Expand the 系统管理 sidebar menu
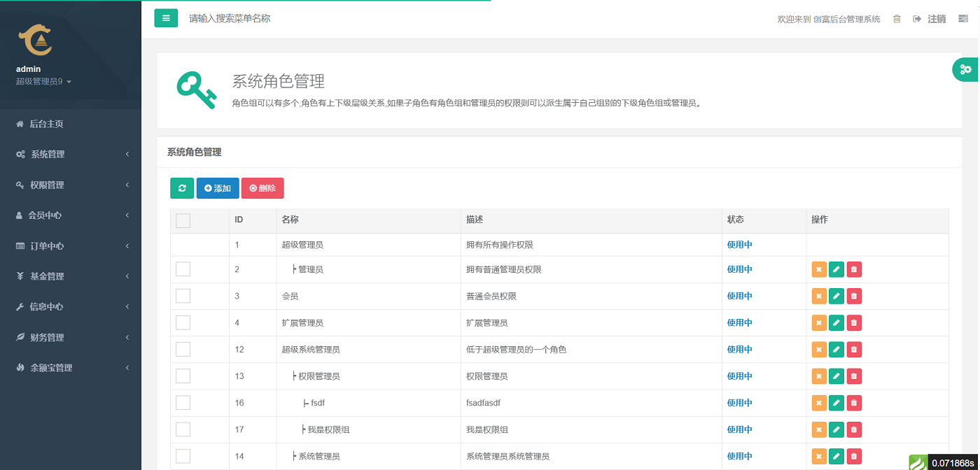Image resolution: width=980 pixels, height=470 pixels. pyautogui.click(x=71, y=155)
